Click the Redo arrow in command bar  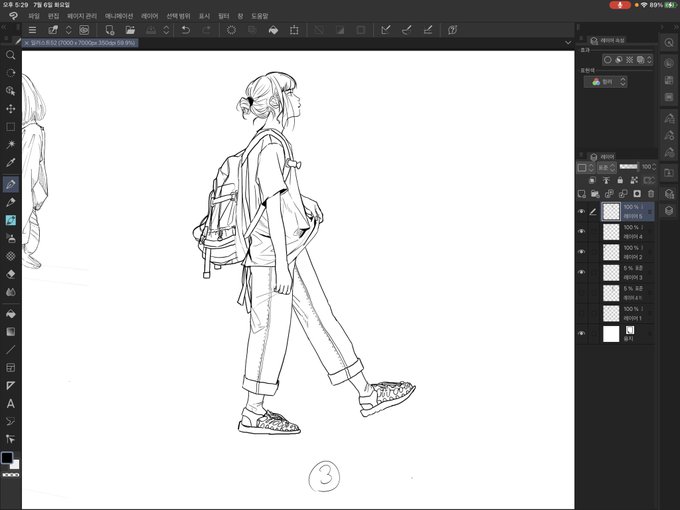[206, 30]
